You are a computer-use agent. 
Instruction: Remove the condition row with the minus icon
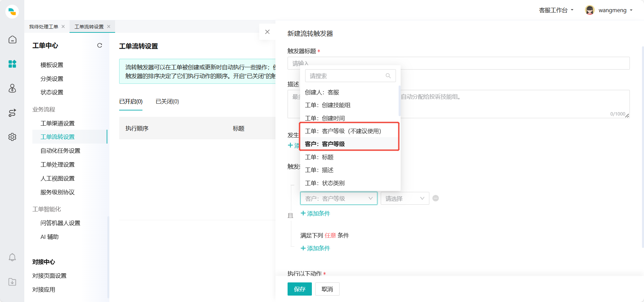436,198
